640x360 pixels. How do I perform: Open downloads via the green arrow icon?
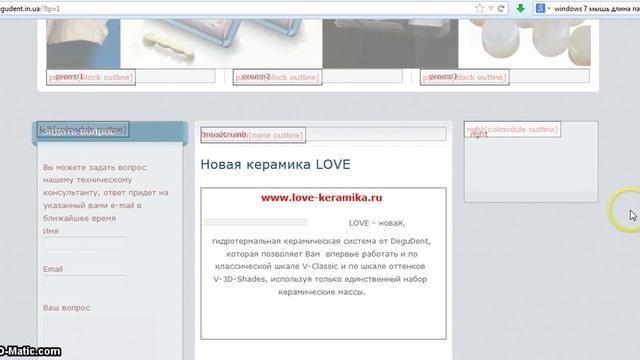(x=520, y=8)
